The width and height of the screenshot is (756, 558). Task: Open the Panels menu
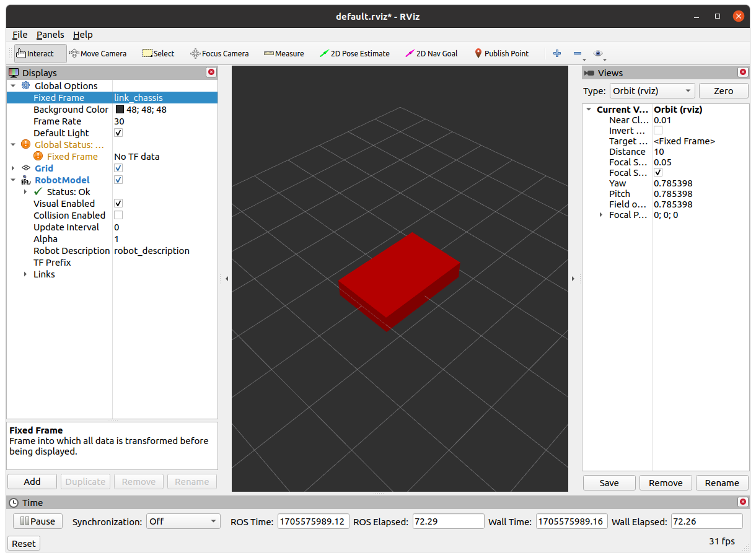[50, 35]
